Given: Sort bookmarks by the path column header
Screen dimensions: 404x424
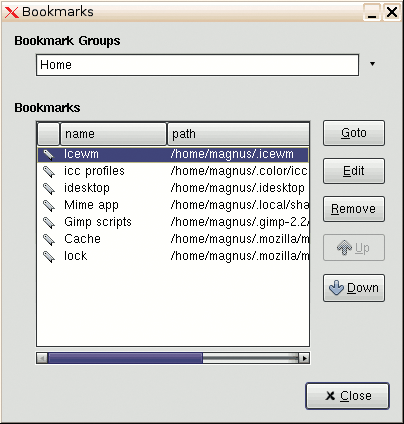Looking at the screenshot, I should [x=238, y=134].
